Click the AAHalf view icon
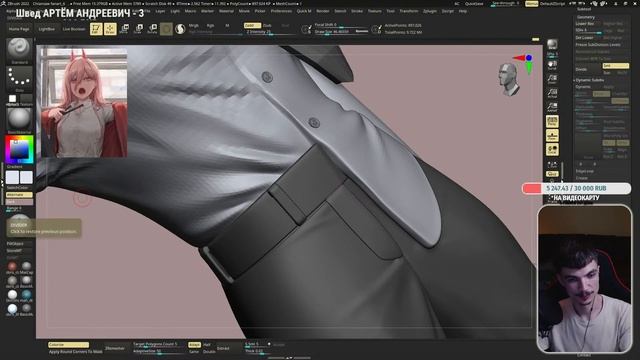Image resolution: width=640 pixels, height=360 pixels. pos(552,107)
